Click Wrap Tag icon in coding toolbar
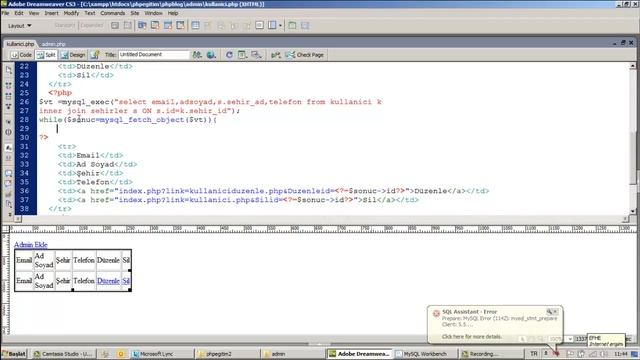Viewport: 640px width, 360px height. tap(9, 194)
